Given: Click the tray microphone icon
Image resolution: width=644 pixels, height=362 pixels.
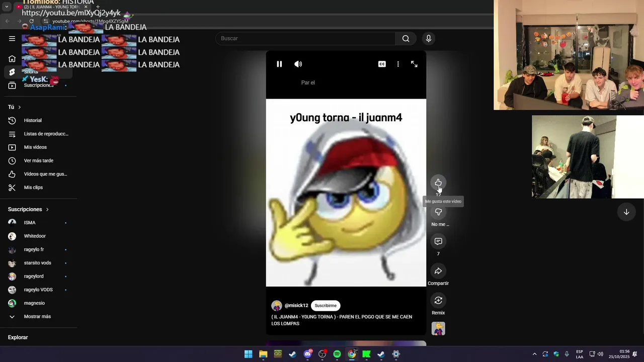Looking at the screenshot, I should [567, 354].
